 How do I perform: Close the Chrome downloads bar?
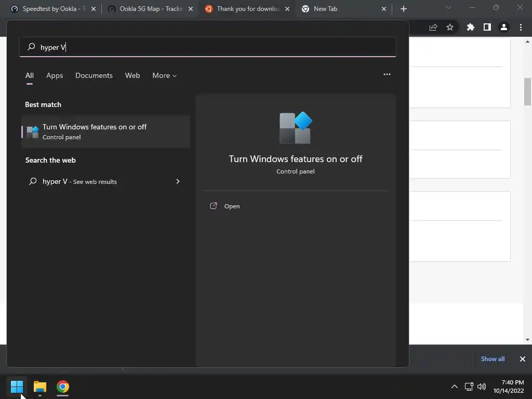point(523,359)
